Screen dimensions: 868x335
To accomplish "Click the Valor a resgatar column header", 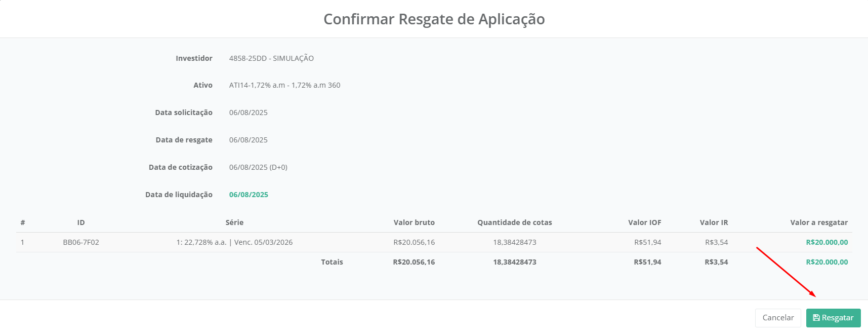I will 818,222.
